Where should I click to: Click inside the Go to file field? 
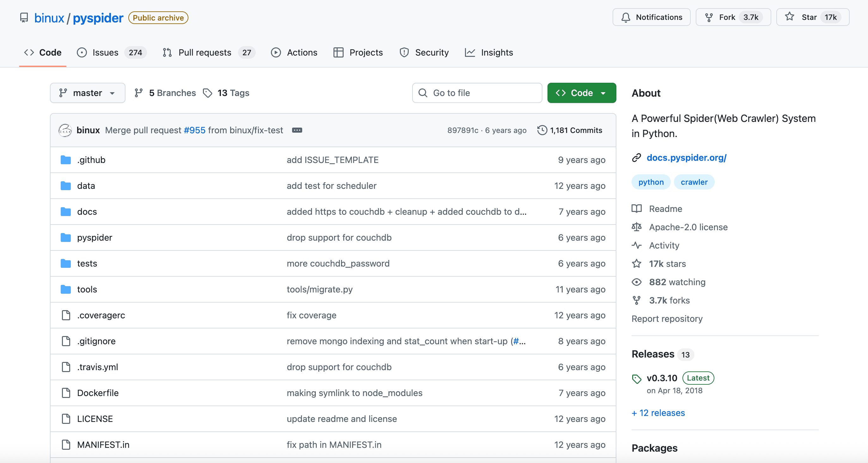point(477,93)
